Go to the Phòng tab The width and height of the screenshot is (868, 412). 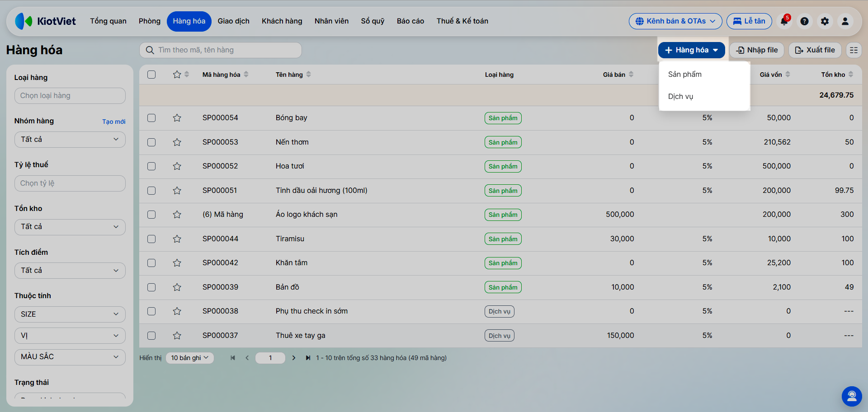coord(150,21)
